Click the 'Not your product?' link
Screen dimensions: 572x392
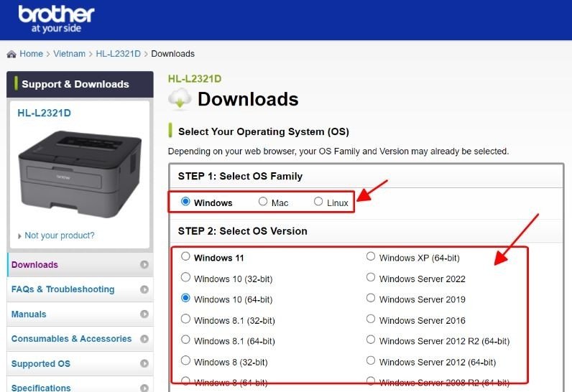pos(59,235)
